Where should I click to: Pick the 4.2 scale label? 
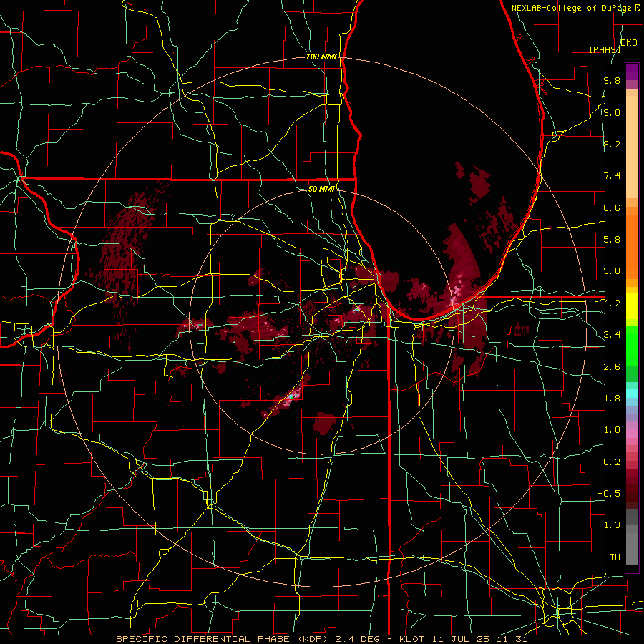(x=612, y=303)
